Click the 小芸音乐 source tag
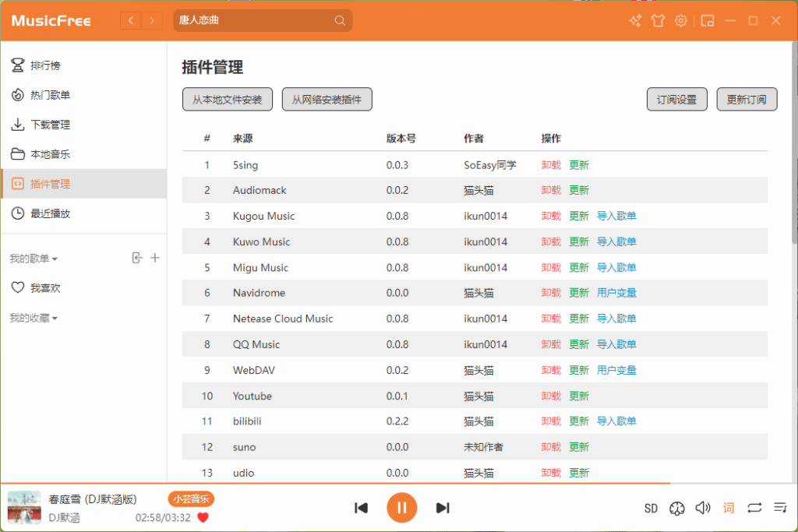Screen dimensions: 798x532 click(191, 499)
